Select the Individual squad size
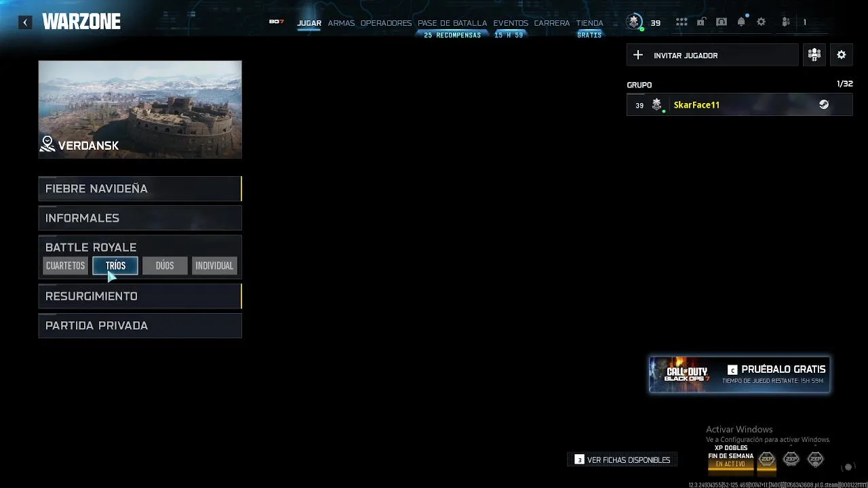This screenshot has height=488, width=868. tap(214, 266)
